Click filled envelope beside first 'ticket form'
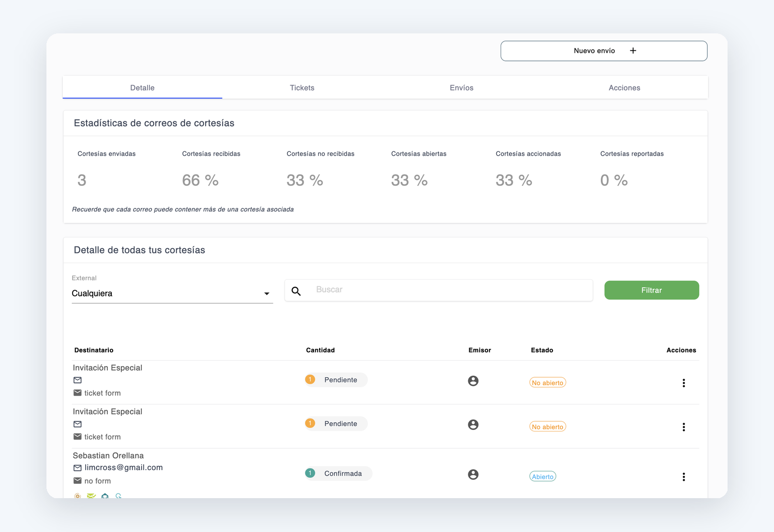Viewport: 774px width, 532px height. pyautogui.click(x=77, y=393)
